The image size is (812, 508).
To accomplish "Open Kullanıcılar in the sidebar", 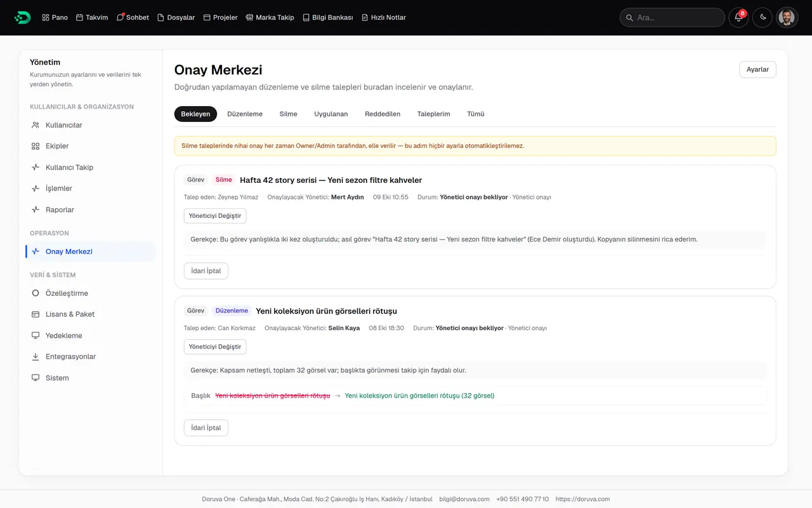I will [90, 125].
